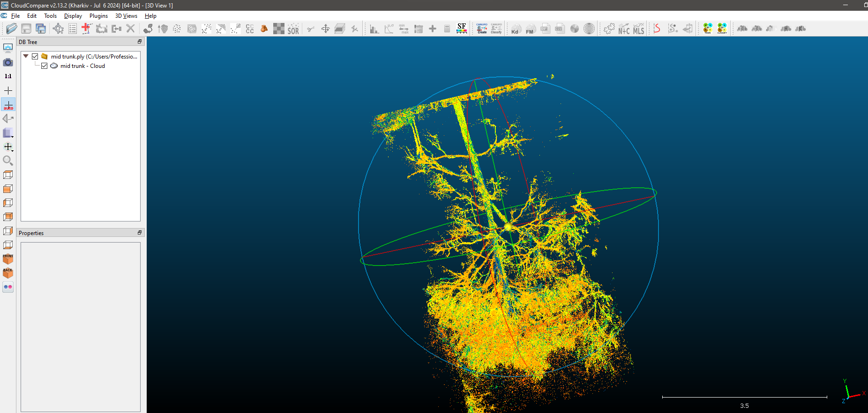Screen dimensions: 868x413
Task: Open camera settings with the camera icon
Action: (8, 62)
